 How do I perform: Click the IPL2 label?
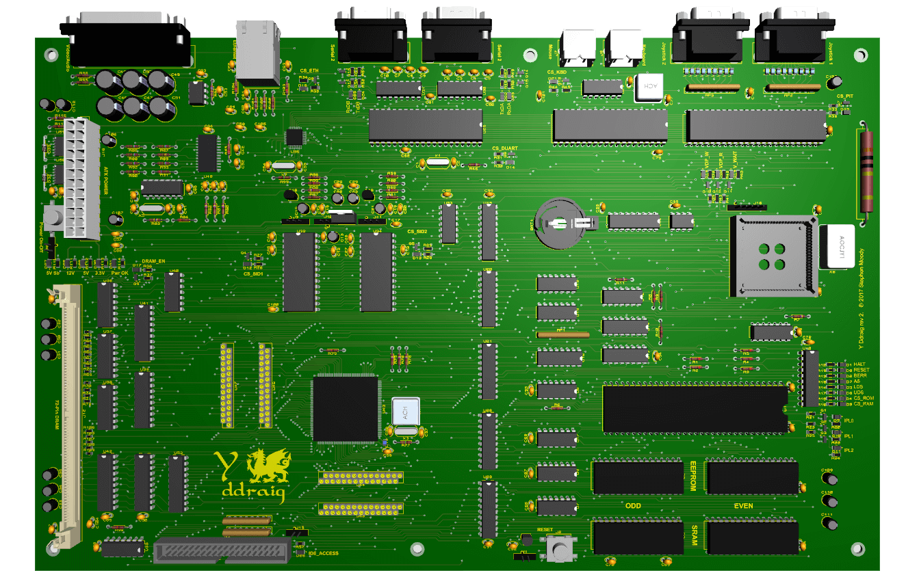coord(849,450)
